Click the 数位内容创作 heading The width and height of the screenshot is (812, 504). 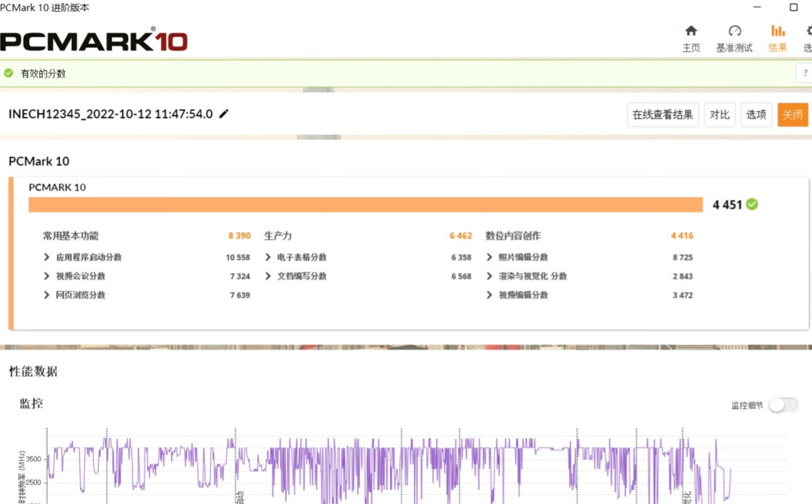513,236
